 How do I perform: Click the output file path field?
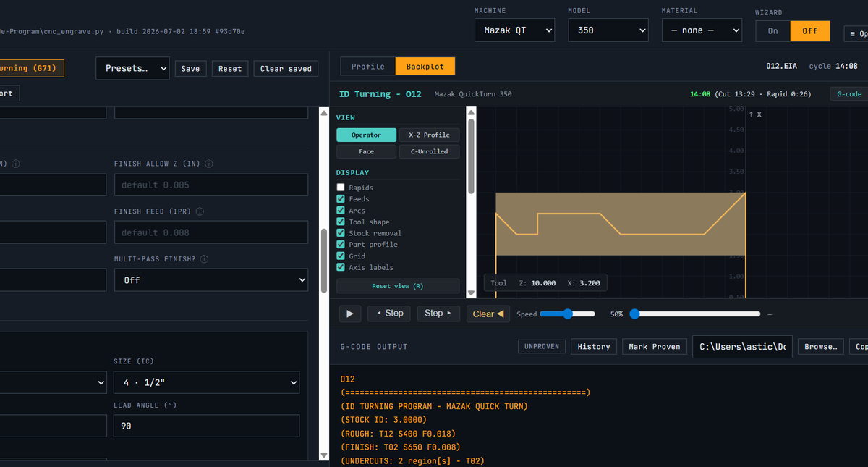coord(742,346)
